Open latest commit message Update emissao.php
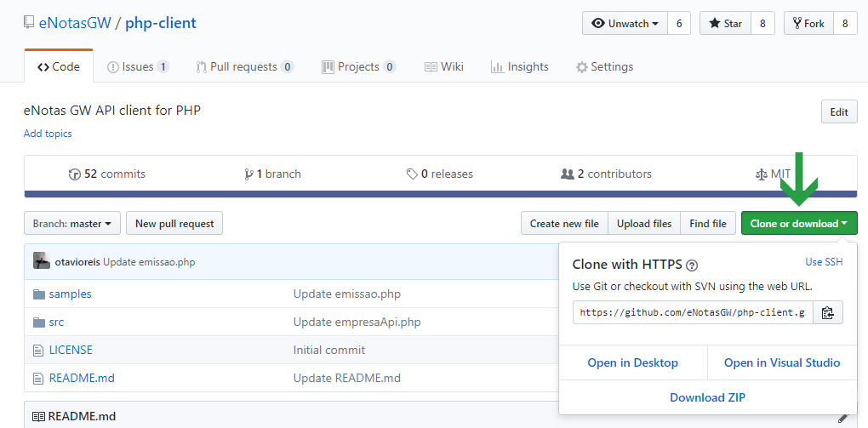The image size is (868, 428). pos(149,262)
